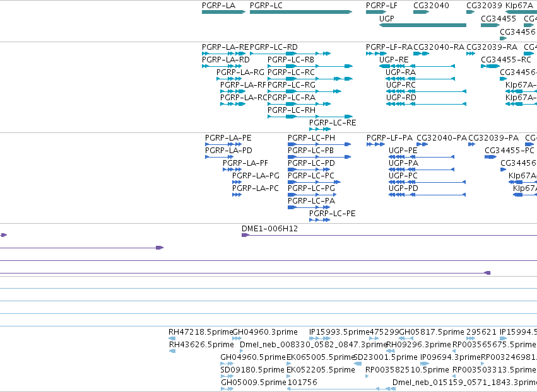Open the PGRP-LC-RA transcript label
The width and height of the screenshot is (537, 392).
pos(292,98)
